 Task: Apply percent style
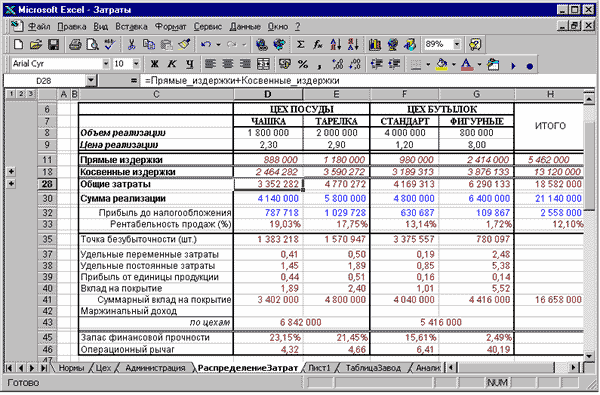click(303, 64)
